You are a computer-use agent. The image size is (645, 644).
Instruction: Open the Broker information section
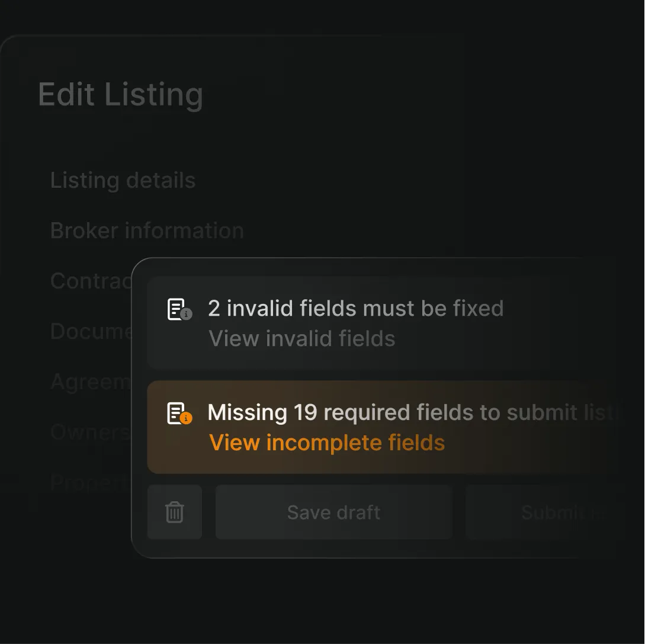147,231
